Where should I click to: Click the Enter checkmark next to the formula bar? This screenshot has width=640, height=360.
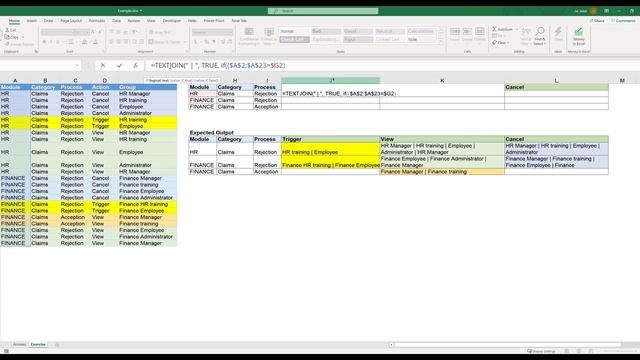click(119, 65)
